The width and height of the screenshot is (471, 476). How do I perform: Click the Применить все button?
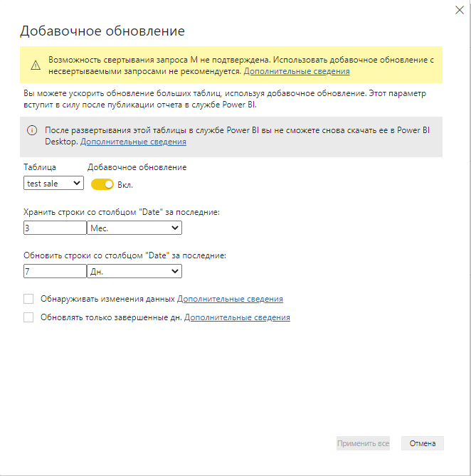(x=363, y=443)
